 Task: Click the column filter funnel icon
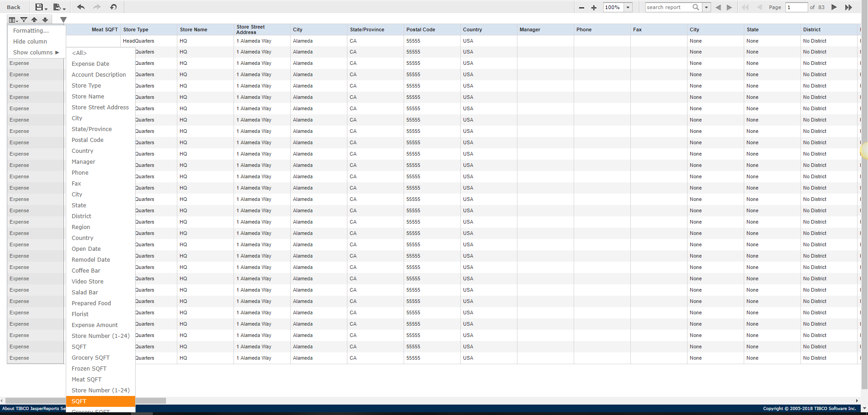24,20
